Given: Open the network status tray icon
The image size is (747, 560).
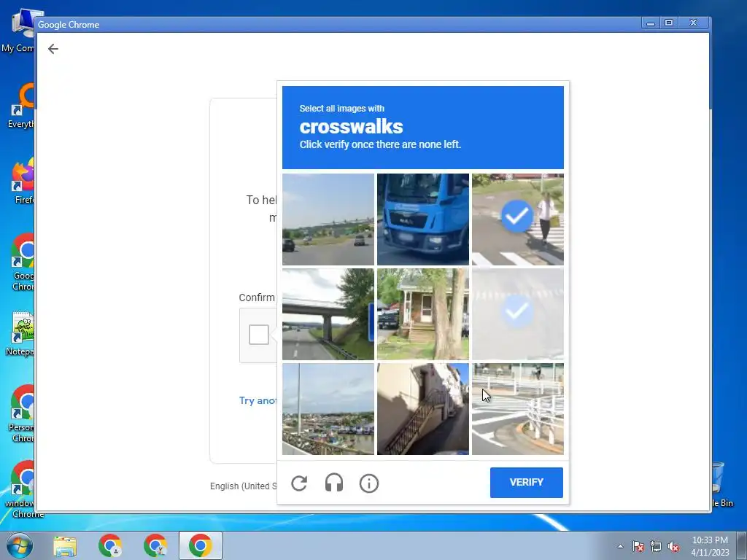Looking at the screenshot, I should (656, 546).
